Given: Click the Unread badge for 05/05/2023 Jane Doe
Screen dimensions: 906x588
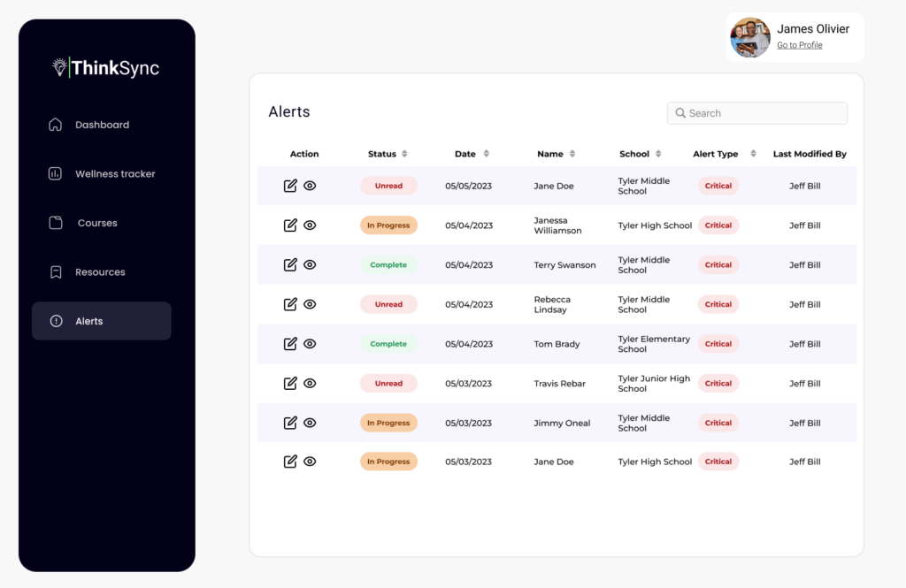Looking at the screenshot, I should pos(388,186).
